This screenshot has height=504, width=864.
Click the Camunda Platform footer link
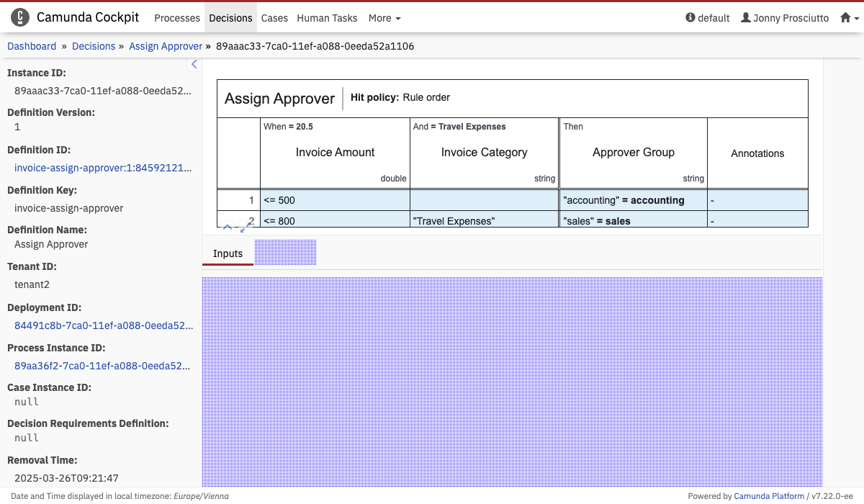[769, 496]
